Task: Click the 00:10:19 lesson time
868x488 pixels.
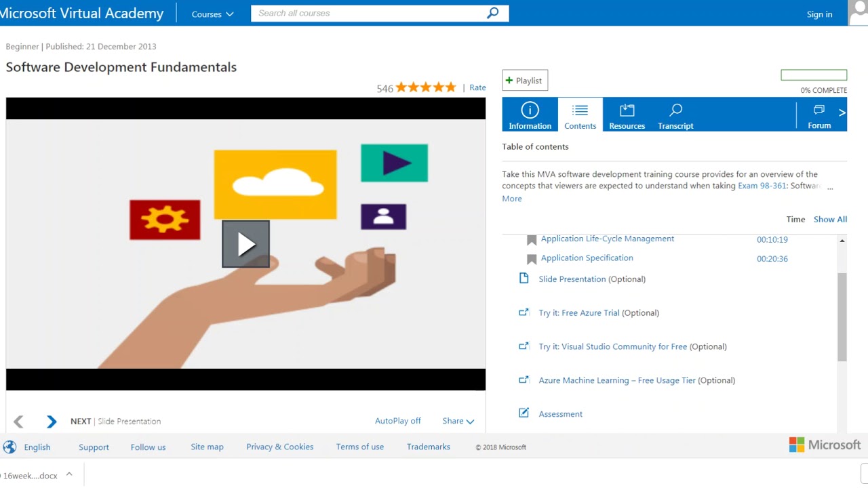Action: point(772,239)
